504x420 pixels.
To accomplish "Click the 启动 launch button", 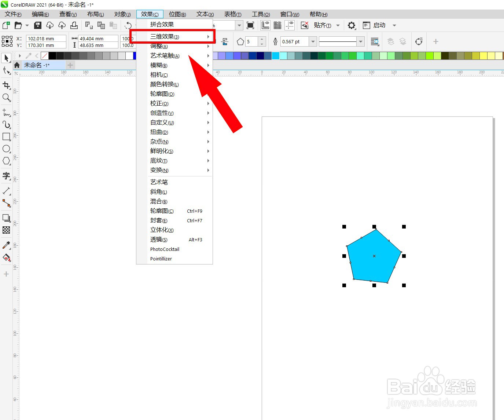I will point(374,25).
